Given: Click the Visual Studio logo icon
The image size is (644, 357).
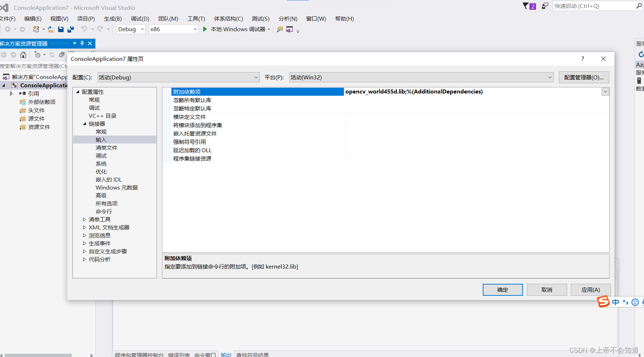Looking at the screenshot, I should (x=4, y=7).
